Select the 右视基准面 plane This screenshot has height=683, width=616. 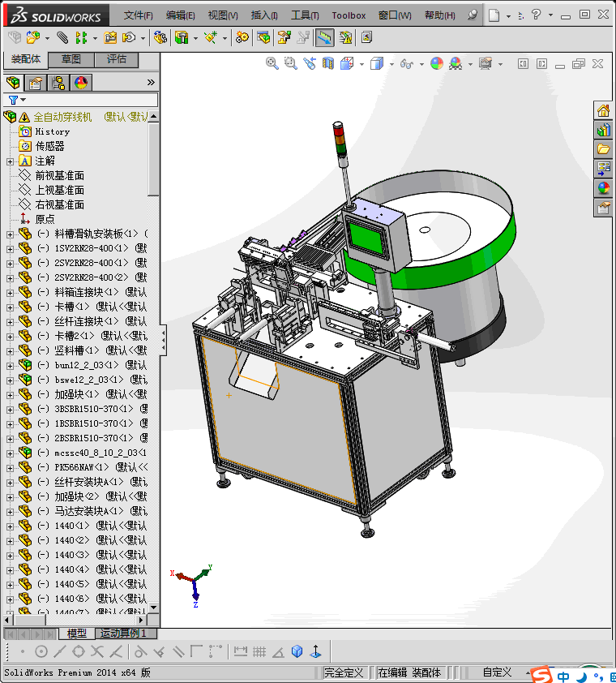60,204
